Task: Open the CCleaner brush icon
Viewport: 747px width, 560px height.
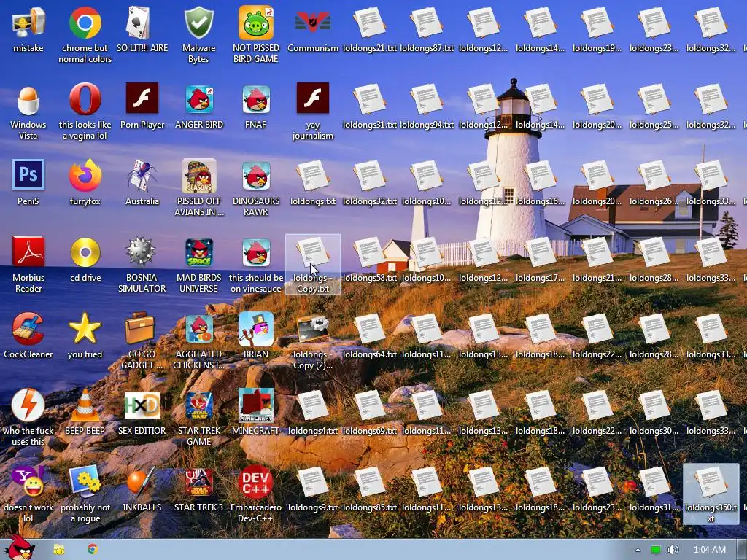Action: 28,328
